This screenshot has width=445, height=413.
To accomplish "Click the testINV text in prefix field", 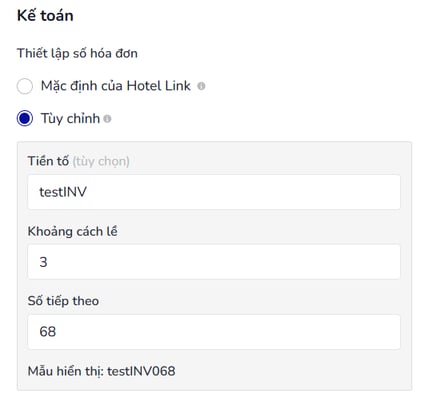I will point(63,192).
